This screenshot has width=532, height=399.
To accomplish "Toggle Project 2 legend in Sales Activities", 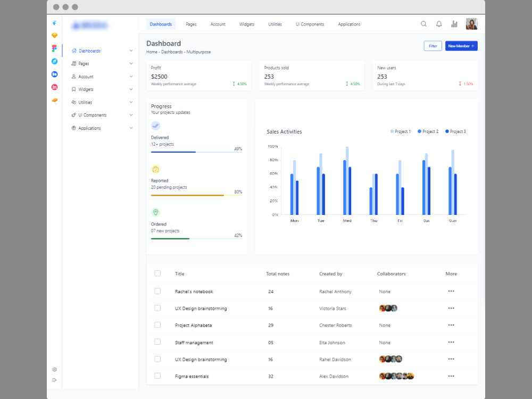I will [428, 131].
